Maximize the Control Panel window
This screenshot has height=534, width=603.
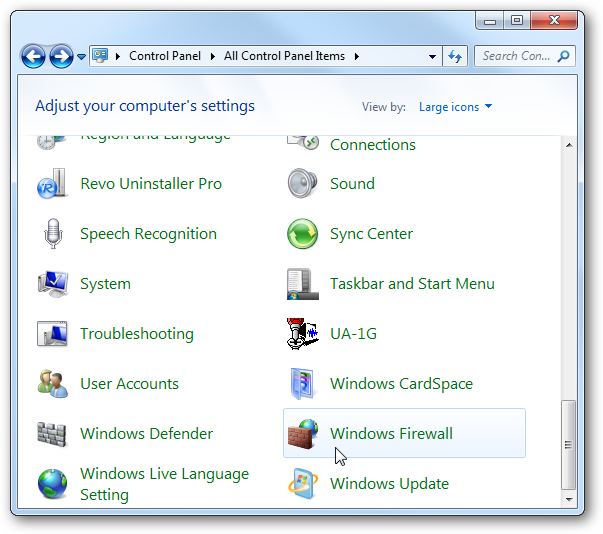pyautogui.click(x=516, y=21)
